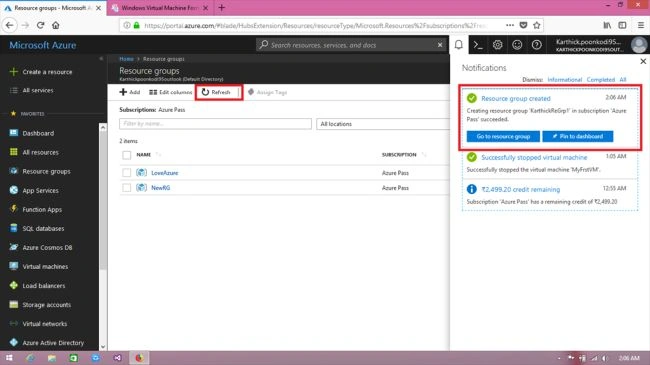Click Add in the command bar
Viewport: 650px width, 365px height.
130,92
